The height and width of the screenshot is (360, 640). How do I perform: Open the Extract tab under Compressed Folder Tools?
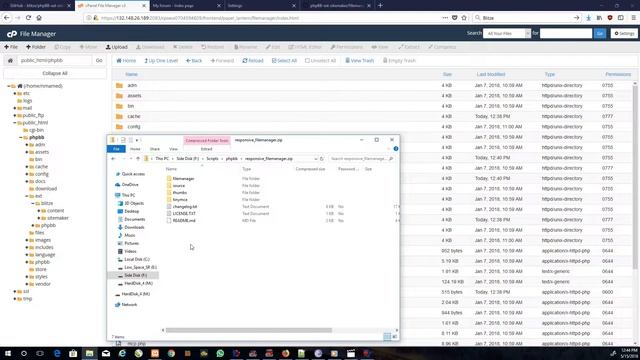[x=207, y=149]
